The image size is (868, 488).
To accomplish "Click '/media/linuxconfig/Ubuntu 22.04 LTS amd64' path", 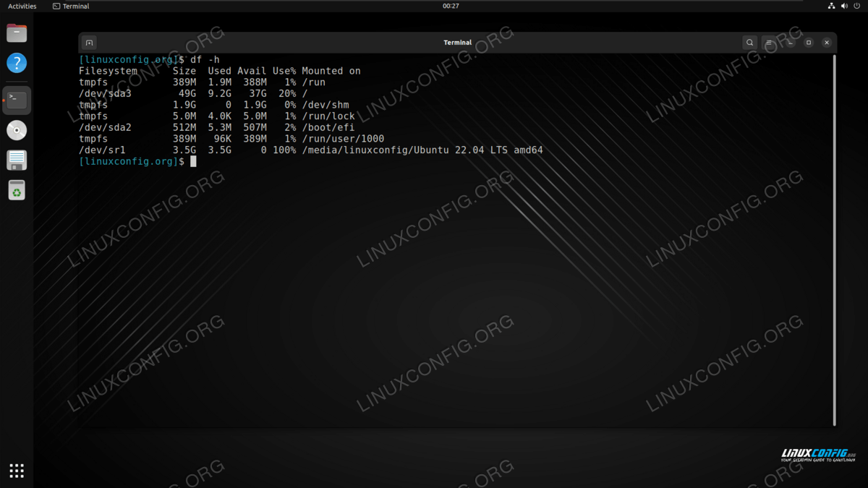I will pos(422,150).
